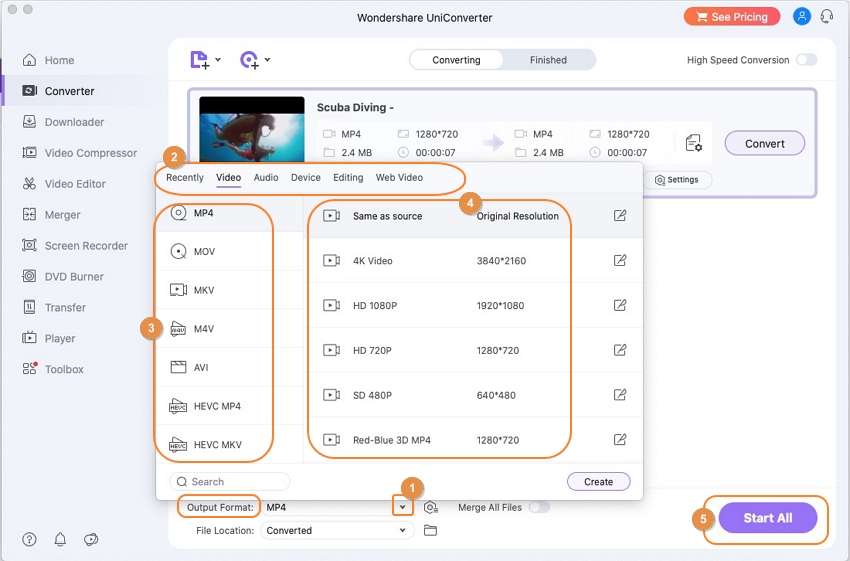Viewport: 850px width, 561px height.
Task: Edit the Same as source preset
Action: pos(620,216)
